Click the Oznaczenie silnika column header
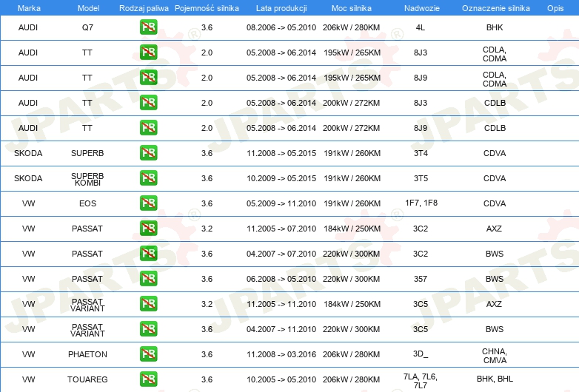This screenshot has width=579, height=392. click(x=496, y=8)
